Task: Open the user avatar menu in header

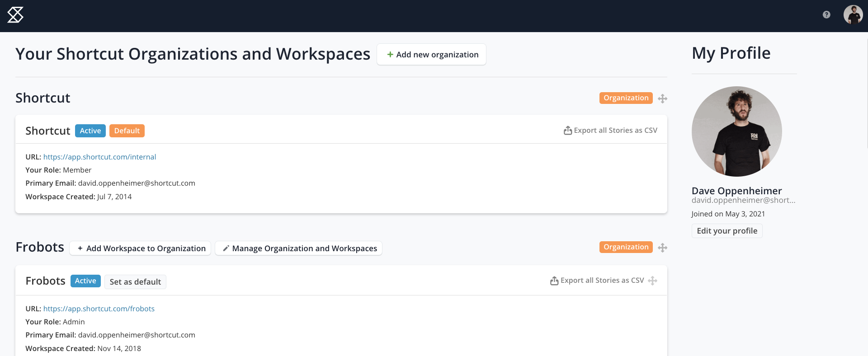Action: [853, 14]
